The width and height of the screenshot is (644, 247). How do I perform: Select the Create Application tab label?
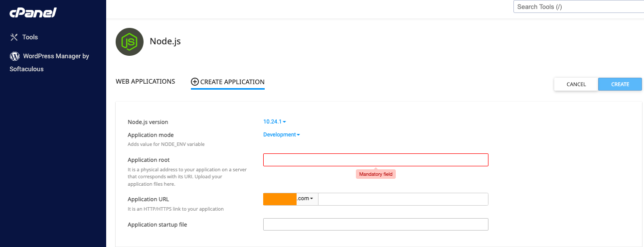[232, 82]
